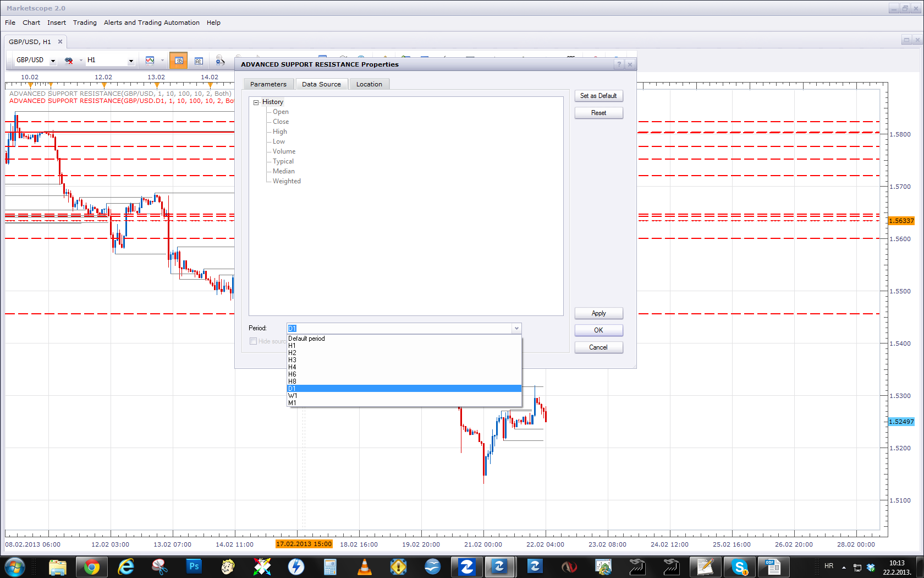Open the Insert menu
Image resolution: width=924 pixels, height=578 pixels.
click(57, 23)
